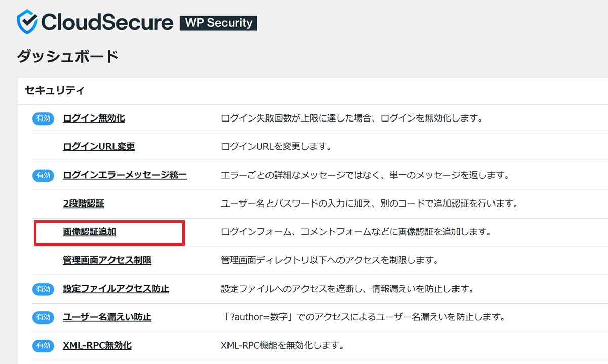This screenshot has height=364, width=608.
Task: Click the description text for 2段階認証
Action: pos(368,204)
